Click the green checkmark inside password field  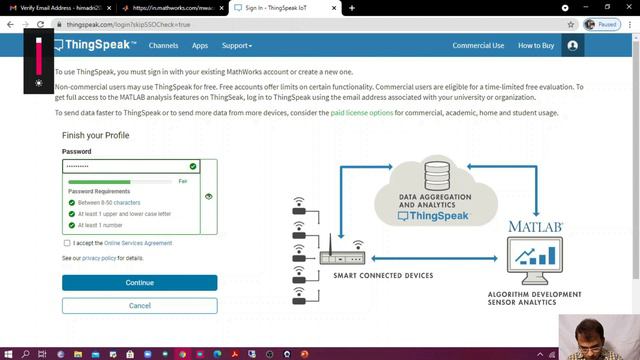[193, 166]
